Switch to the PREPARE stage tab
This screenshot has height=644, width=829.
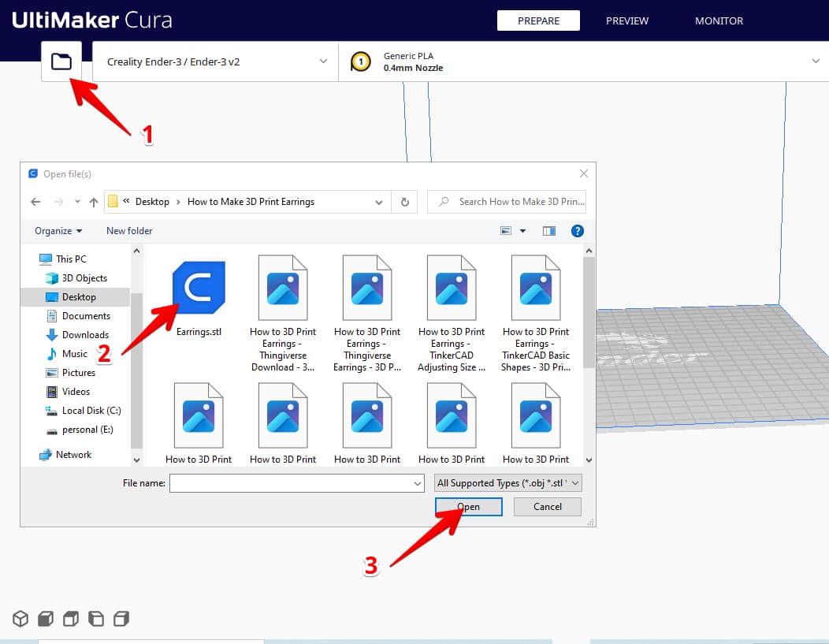coord(538,20)
